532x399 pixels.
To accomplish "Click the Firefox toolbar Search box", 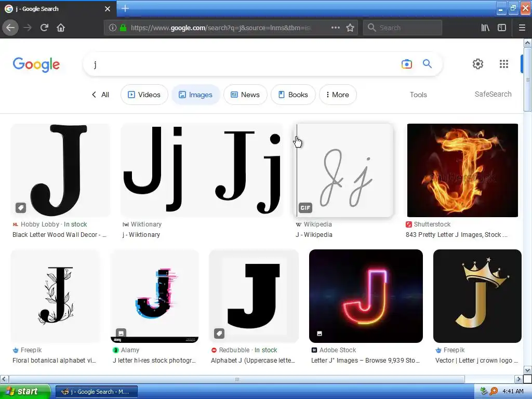I will point(403,28).
